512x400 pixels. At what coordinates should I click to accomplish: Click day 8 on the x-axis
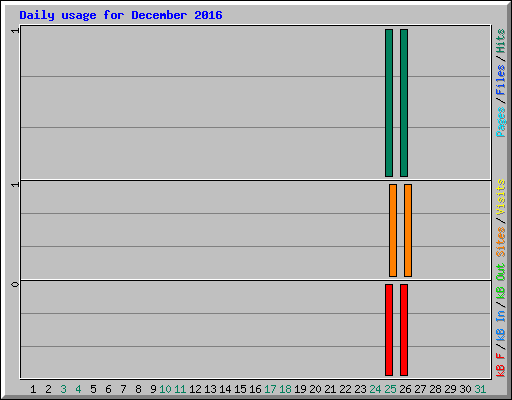tap(138, 389)
